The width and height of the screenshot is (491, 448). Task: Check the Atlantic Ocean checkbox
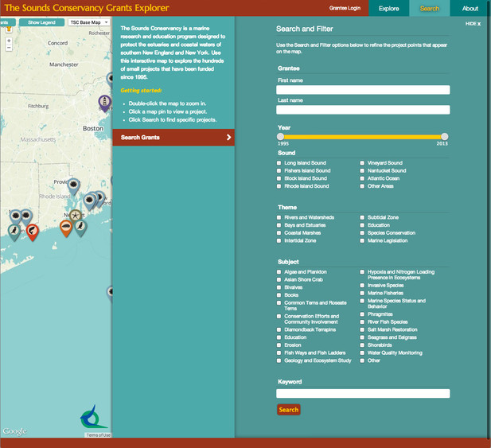362,178
